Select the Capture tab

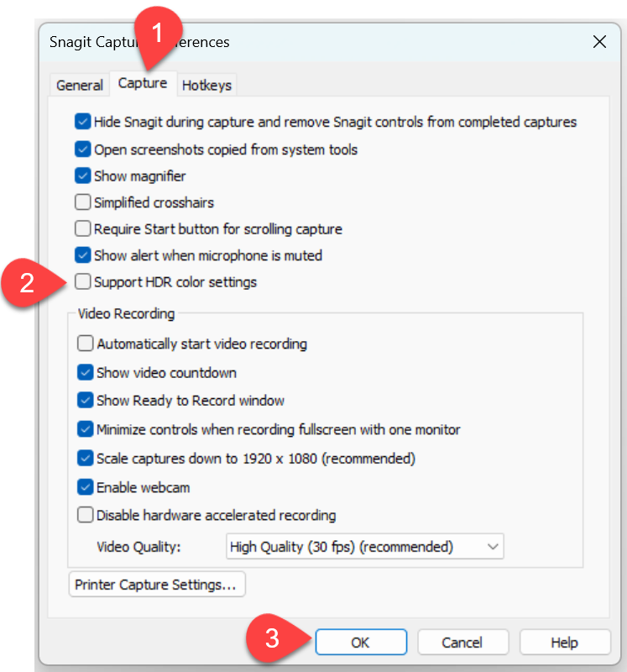(142, 83)
